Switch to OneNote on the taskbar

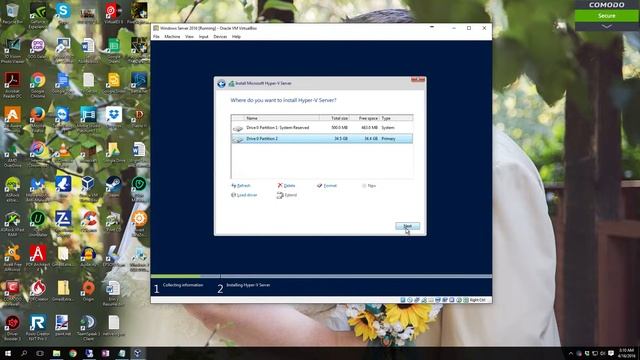click(x=105, y=353)
